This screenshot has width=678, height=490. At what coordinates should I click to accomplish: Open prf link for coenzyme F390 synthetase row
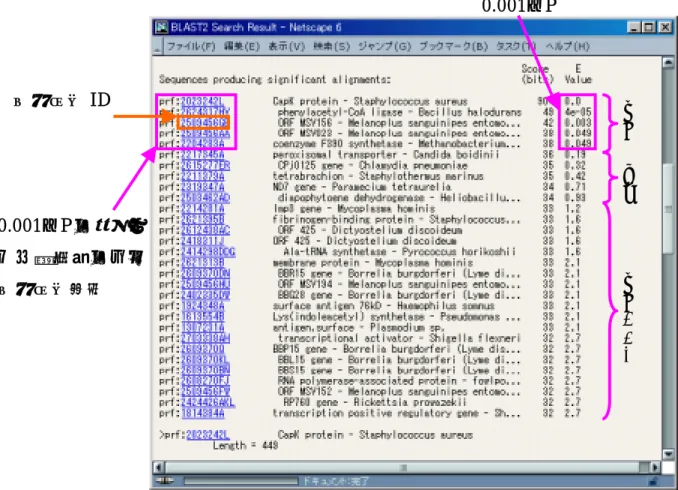(x=202, y=144)
